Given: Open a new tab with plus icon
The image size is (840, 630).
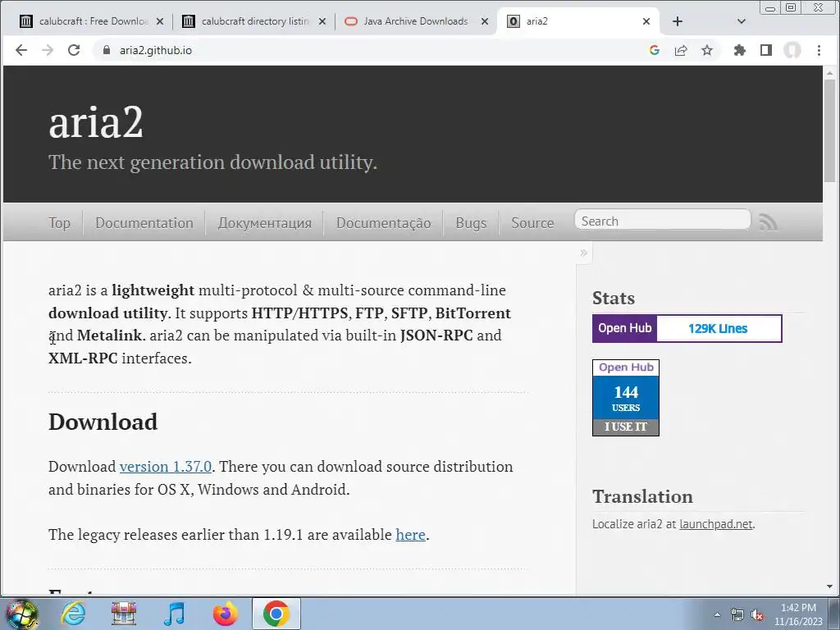Looking at the screenshot, I should click(x=677, y=21).
